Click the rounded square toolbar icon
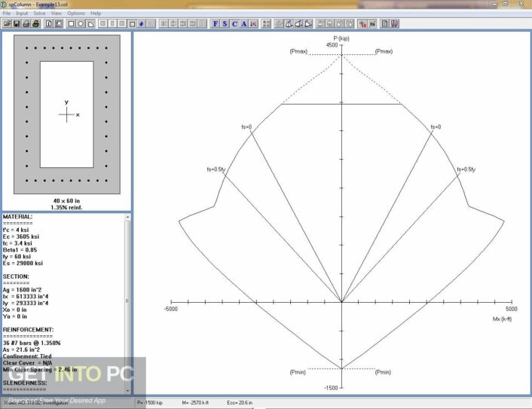Viewport: 532px width, 409px height. click(132, 24)
